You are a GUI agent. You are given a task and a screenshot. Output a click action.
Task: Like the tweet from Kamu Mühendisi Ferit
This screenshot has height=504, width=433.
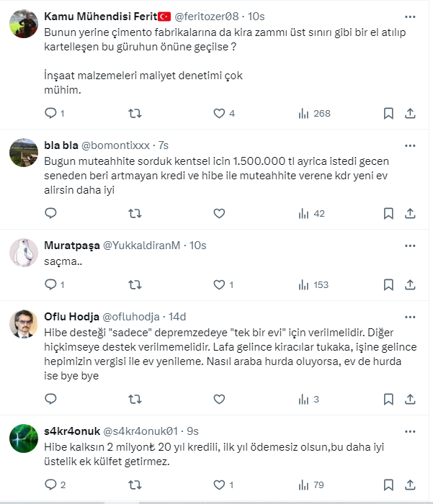220,113
